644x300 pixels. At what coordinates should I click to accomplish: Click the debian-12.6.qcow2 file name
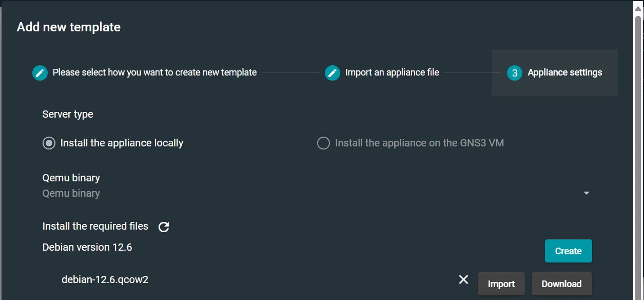coord(105,280)
